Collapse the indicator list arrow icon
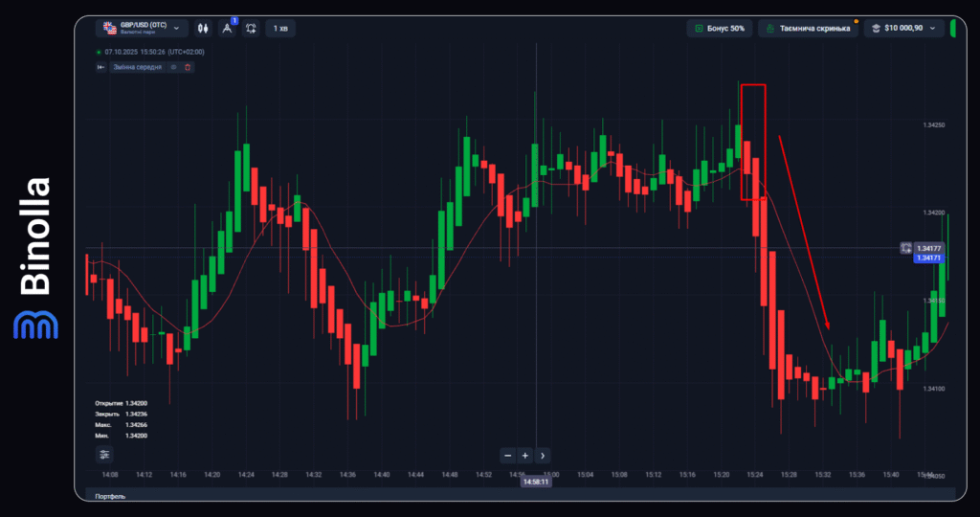Viewport: 980px width, 517px height. coord(100,67)
